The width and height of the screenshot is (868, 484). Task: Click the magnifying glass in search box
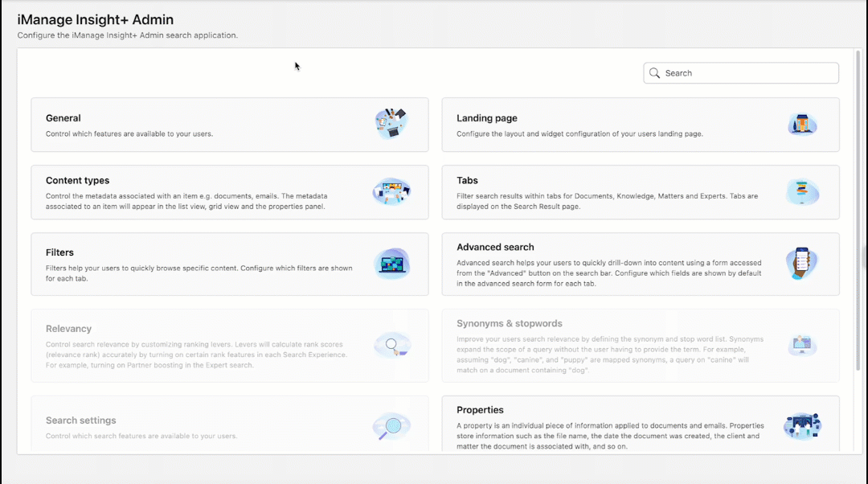click(655, 73)
